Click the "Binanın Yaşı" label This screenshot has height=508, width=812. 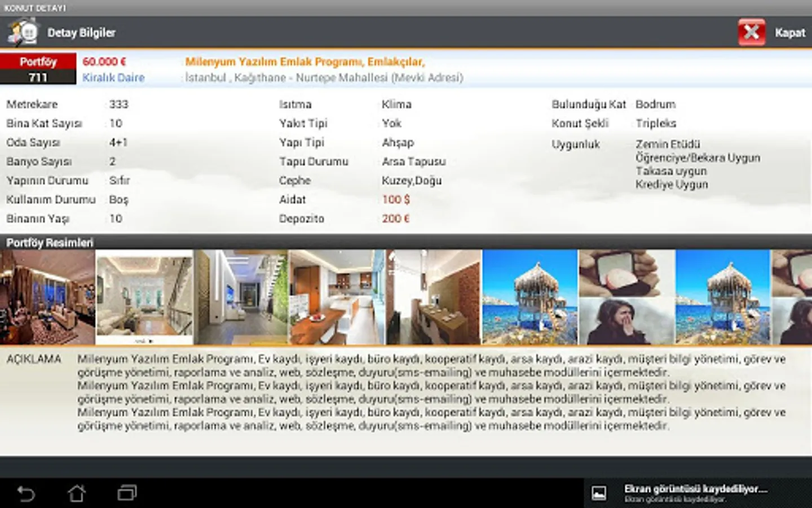(38, 219)
